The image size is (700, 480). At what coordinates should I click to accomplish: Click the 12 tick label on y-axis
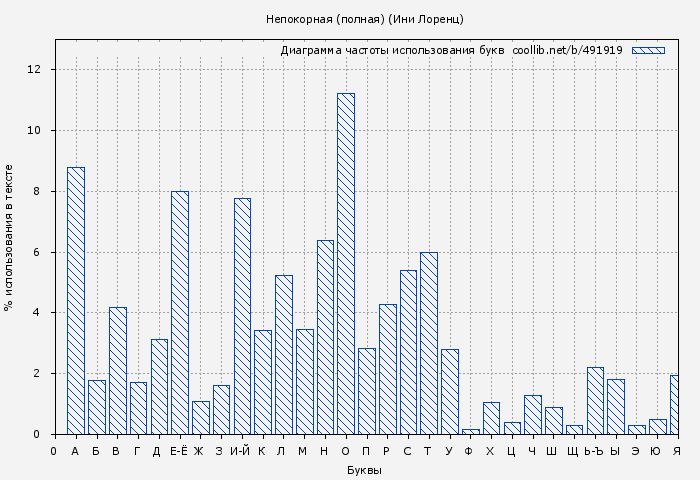(34, 69)
